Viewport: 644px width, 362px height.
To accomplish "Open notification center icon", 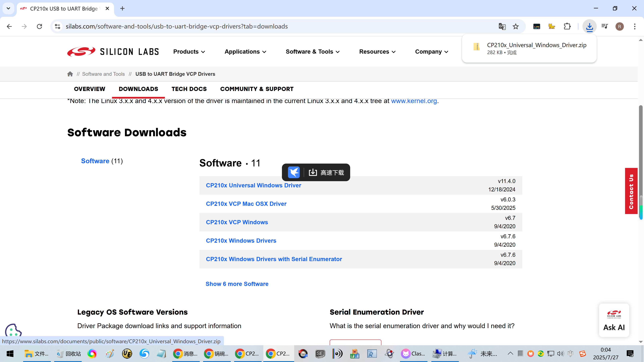I will pos(630,354).
